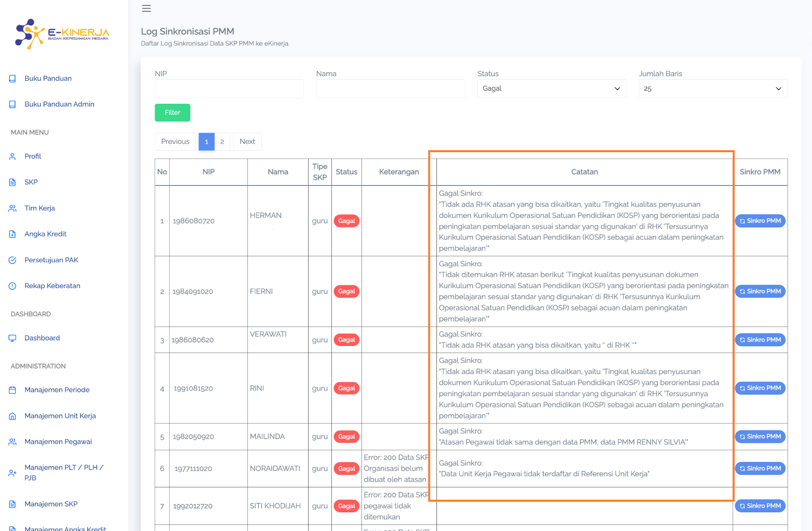Click the Rekap Keberatan alert icon
812x531 pixels.
pos(13,286)
